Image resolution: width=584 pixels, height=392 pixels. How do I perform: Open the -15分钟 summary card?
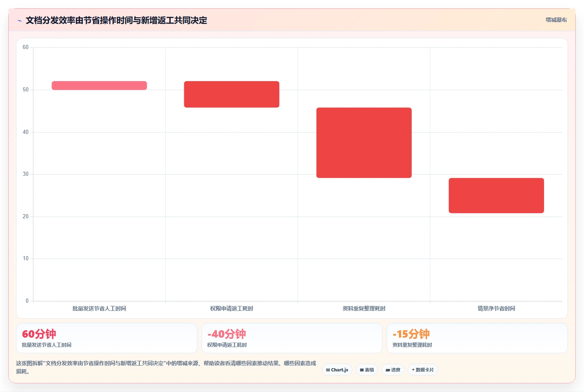click(477, 338)
